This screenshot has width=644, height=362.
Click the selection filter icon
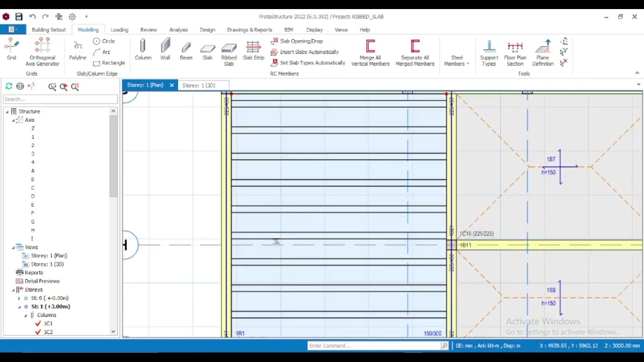tap(564, 52)
